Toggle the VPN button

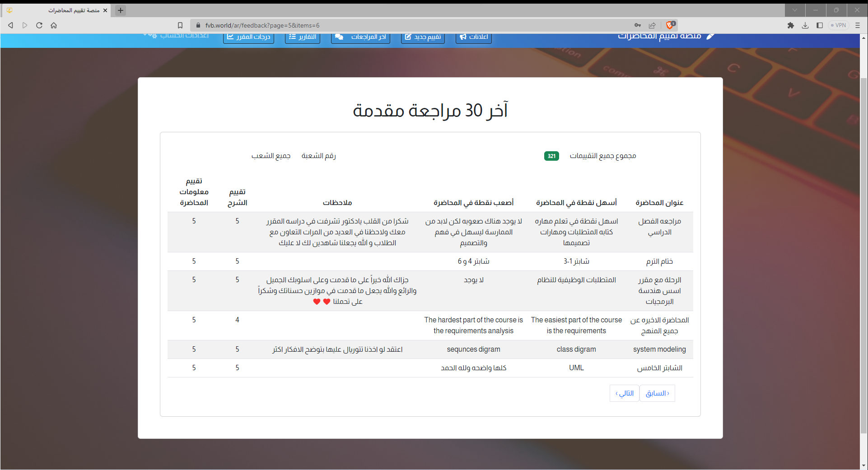pos(839,25)
